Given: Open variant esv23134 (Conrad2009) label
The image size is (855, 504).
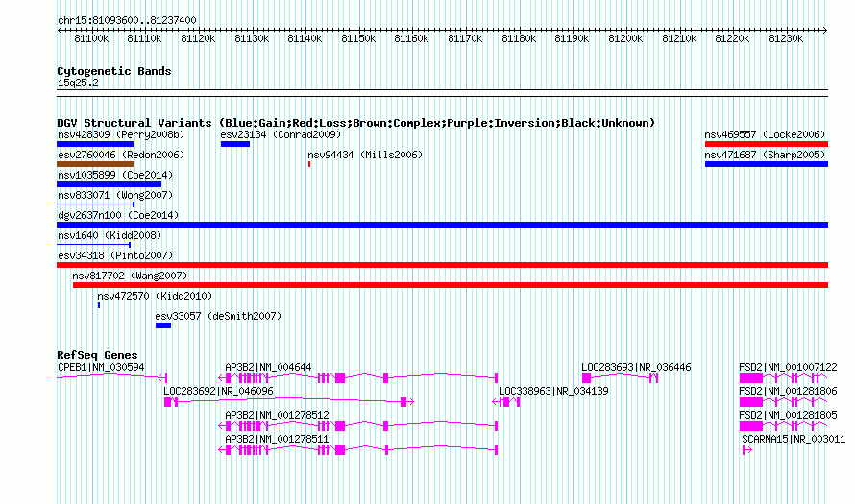Looking at the screenshot, I should (281, 134).
